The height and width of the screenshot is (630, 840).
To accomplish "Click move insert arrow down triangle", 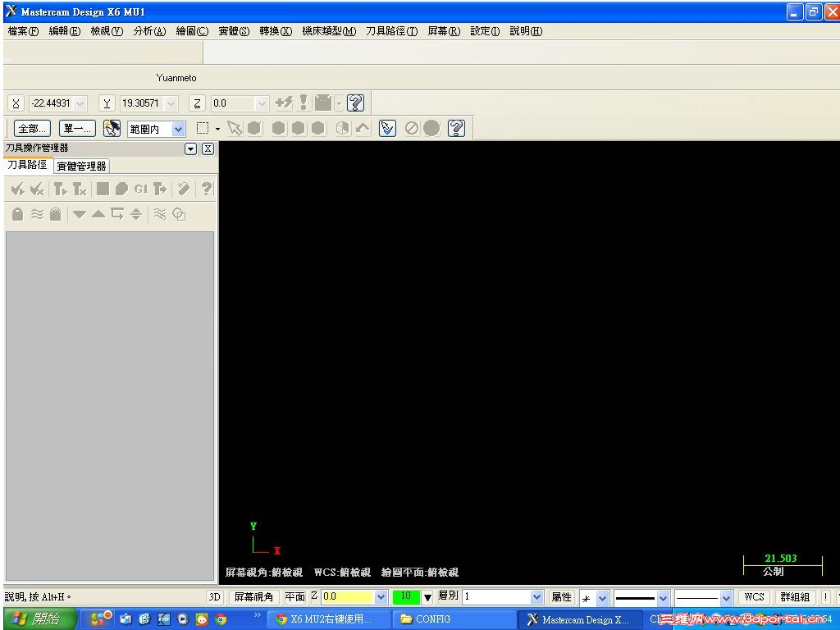I will pyautogui.click(x=80, y=214).
